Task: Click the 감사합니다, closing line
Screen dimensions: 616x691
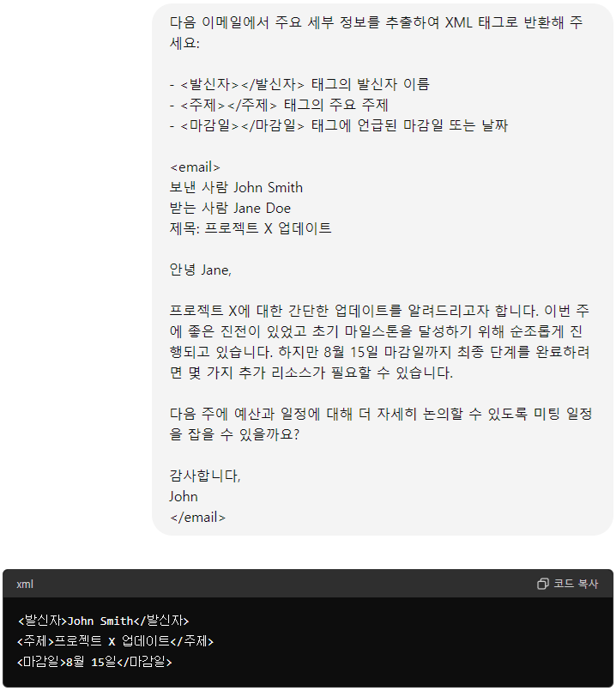Action: click(x=205, y=476)
